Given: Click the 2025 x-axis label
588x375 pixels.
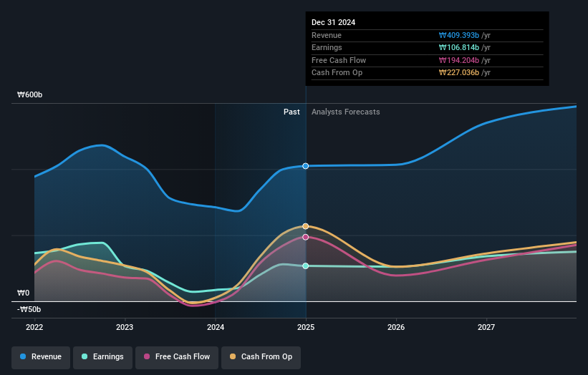Looking at the screenshot, I should pos(306,328).
